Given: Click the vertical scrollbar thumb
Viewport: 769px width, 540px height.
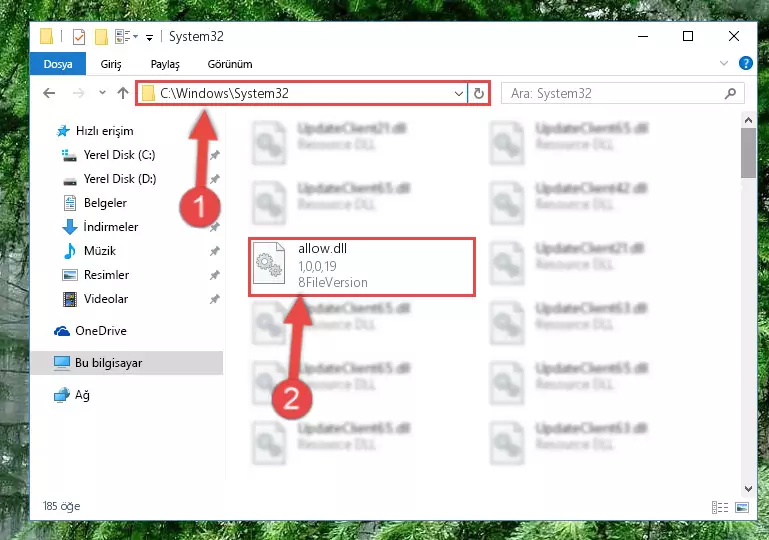Looking at the screenshot, I should 748,153.
